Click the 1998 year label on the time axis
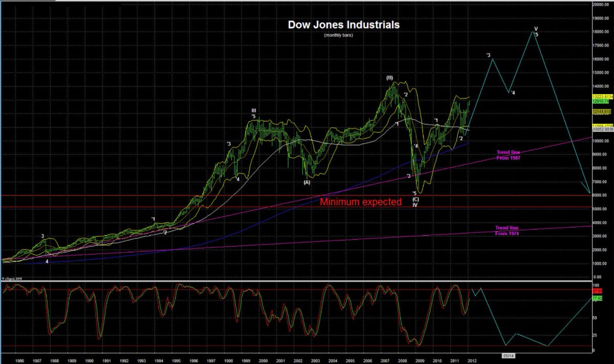Viewport: 614px width, 364px height. [229, 361]
